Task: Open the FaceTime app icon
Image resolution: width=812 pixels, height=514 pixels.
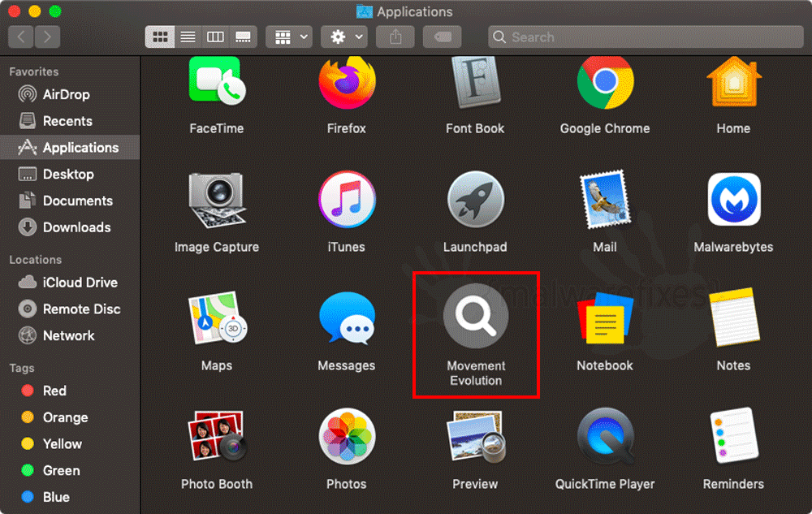Action: (x=217, y=81)
